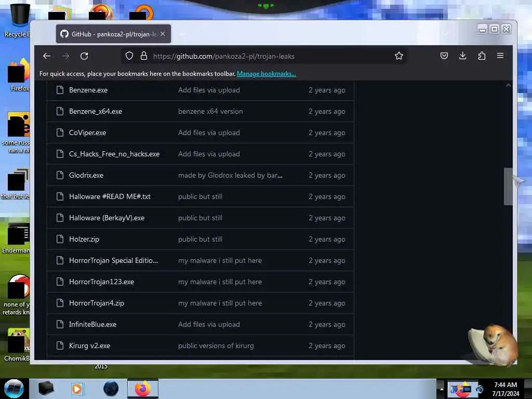Go back with the browser back arrow
This screenshot has height=399, width=532.
coord(47,56)
